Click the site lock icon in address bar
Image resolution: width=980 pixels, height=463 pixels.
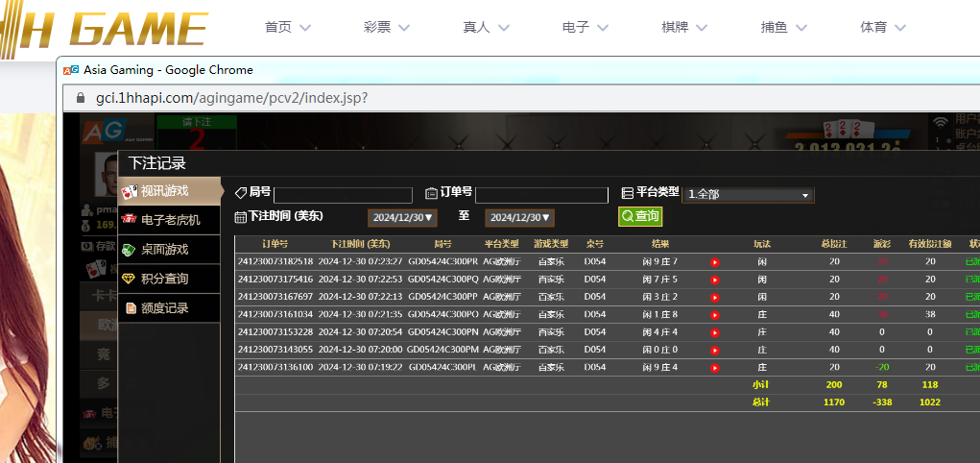[80, 98]
